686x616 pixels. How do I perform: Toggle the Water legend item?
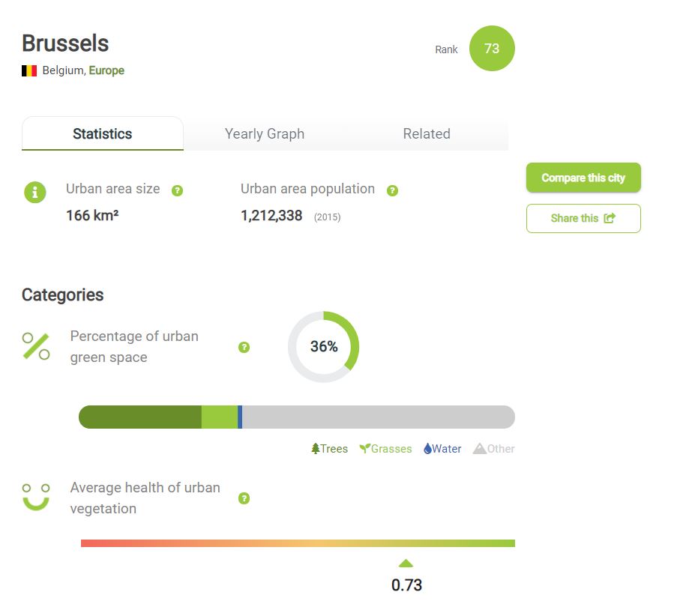pos(442,449)
